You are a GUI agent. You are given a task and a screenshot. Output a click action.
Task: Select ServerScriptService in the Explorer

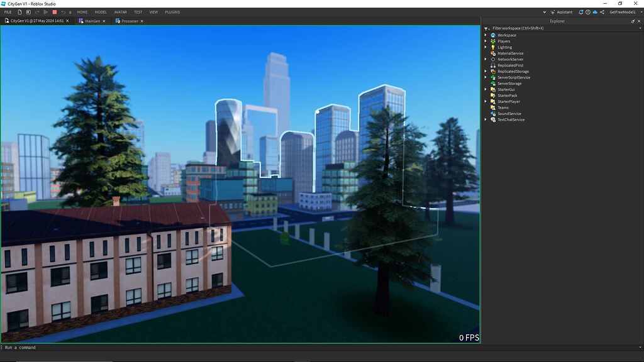514,77
